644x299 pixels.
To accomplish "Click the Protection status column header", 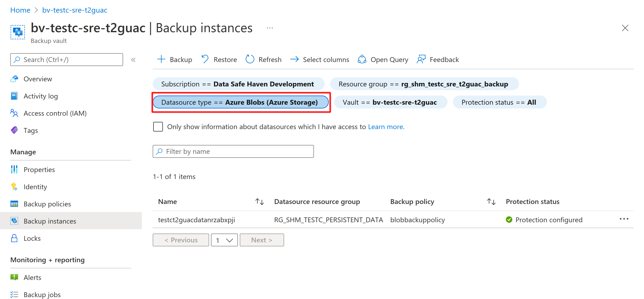I will (532, 202).
